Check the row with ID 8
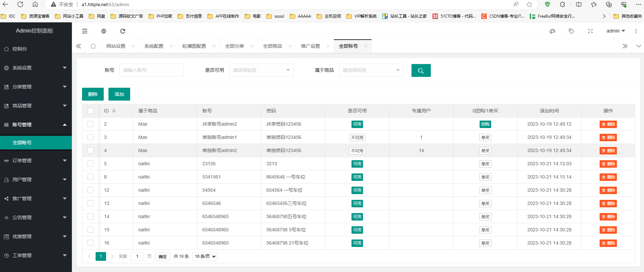Viewport: 644px width, 272px height. [90, 177]
